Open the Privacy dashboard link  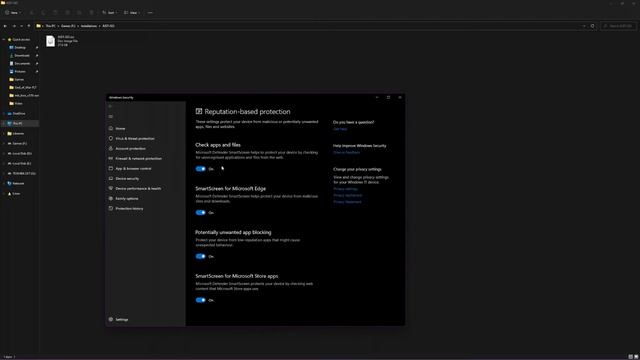(x=348, y=196)
